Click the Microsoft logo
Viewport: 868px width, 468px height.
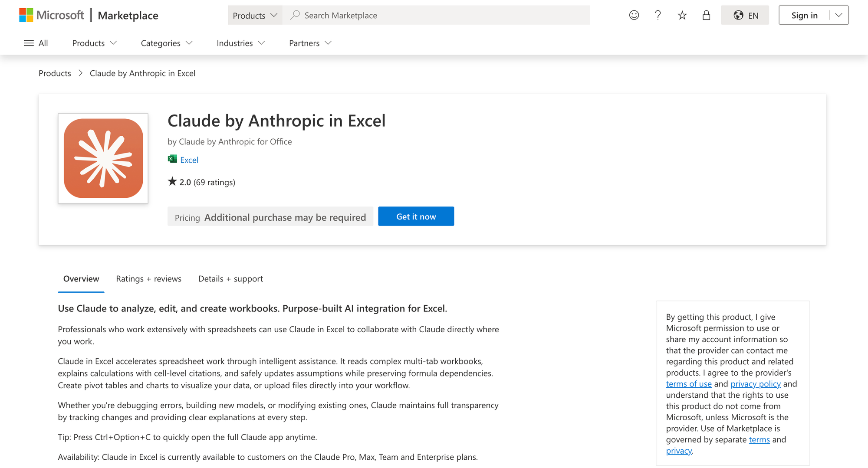tap(52, 15)
